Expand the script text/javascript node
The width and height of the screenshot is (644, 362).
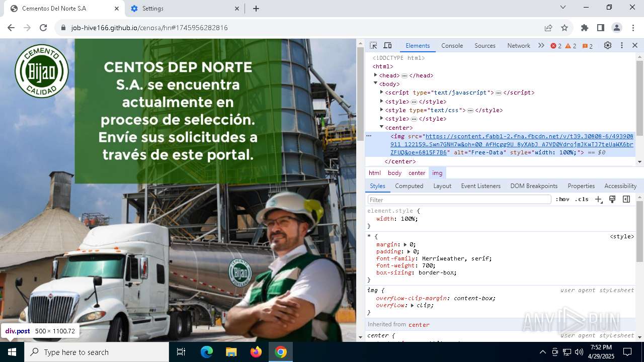(381, 92)
